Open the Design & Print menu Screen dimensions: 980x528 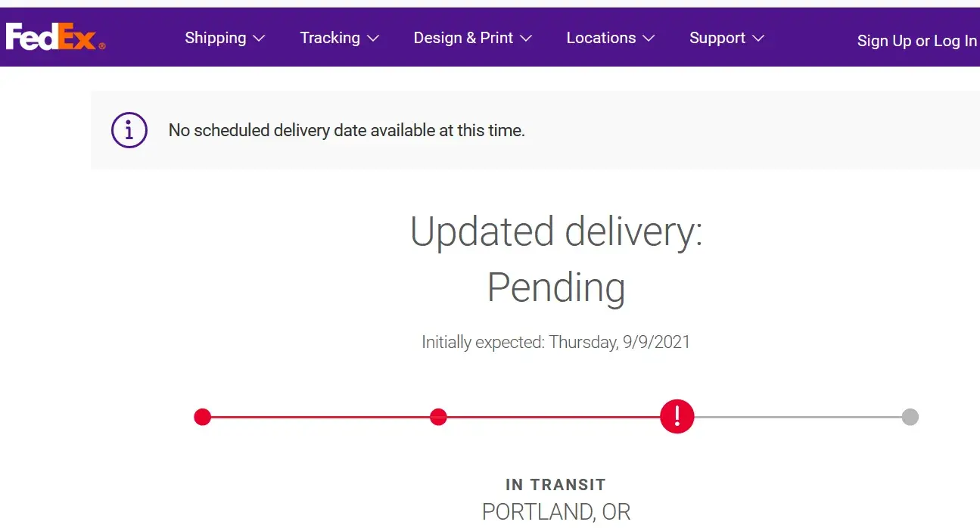[463, 38]
